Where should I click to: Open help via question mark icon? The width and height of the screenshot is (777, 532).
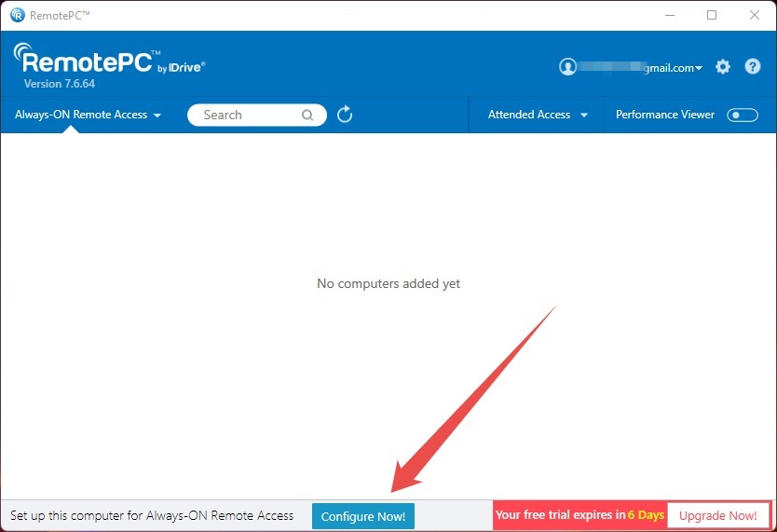[752, 66]
